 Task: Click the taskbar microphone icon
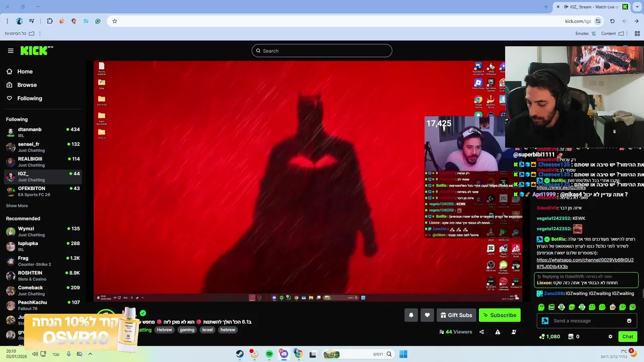tap(68, 354)
